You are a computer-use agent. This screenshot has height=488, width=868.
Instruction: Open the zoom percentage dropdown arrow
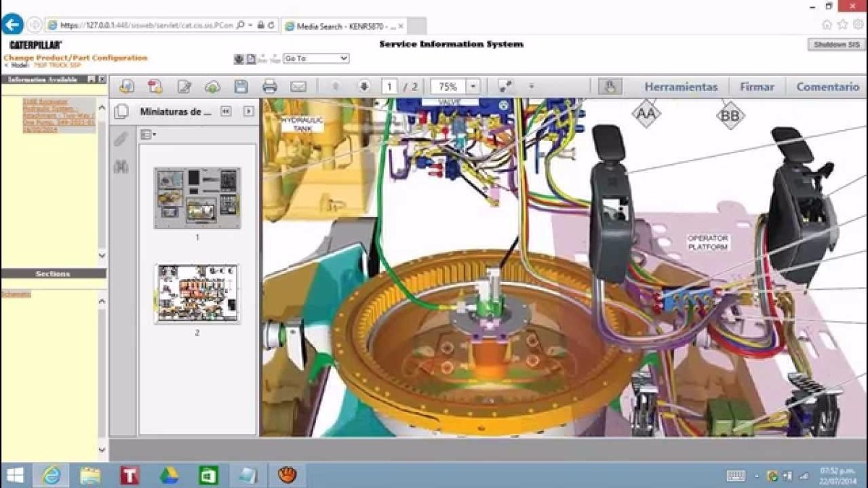[473, 87]
